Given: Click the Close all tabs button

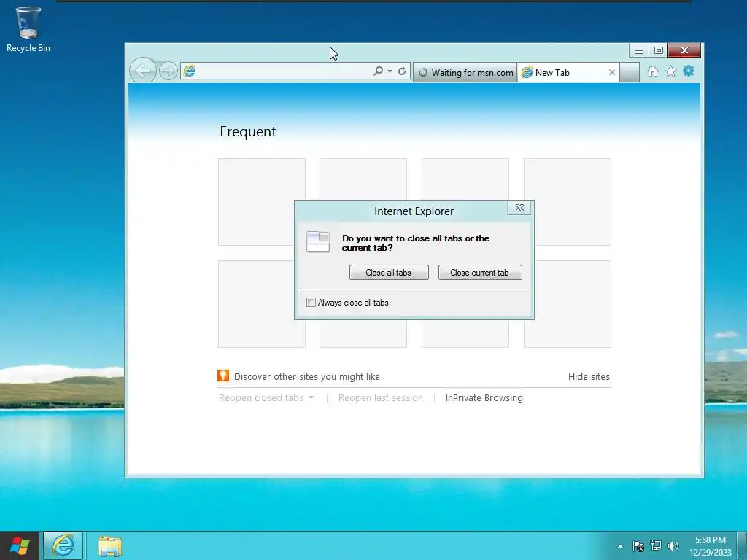Looking at the screenshot, I should 389,273.
